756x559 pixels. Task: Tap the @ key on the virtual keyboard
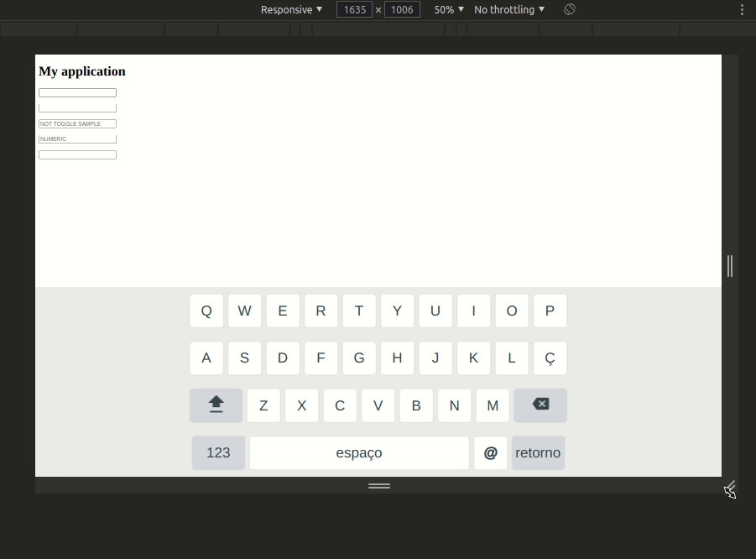click(x=490, y=452)
